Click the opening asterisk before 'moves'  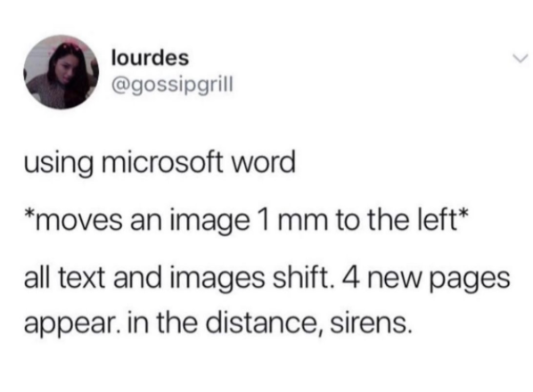[x=28, y=214]
